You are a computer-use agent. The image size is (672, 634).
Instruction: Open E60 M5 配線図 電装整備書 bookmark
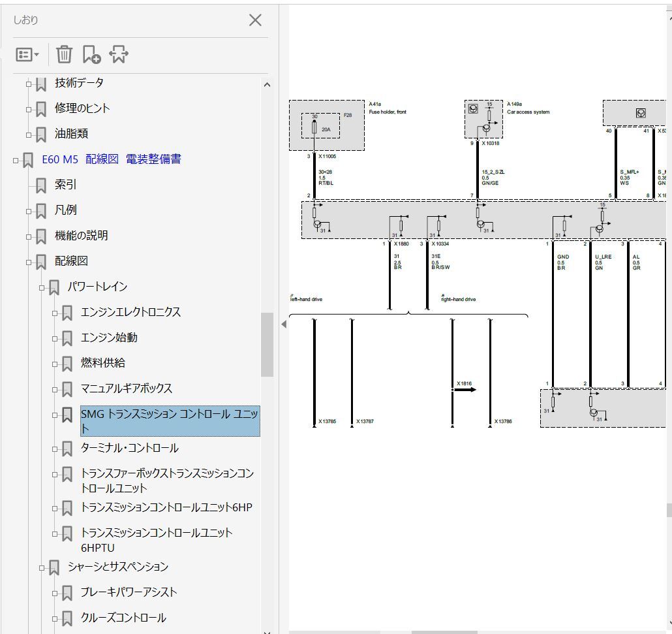[x=112, y=159]
